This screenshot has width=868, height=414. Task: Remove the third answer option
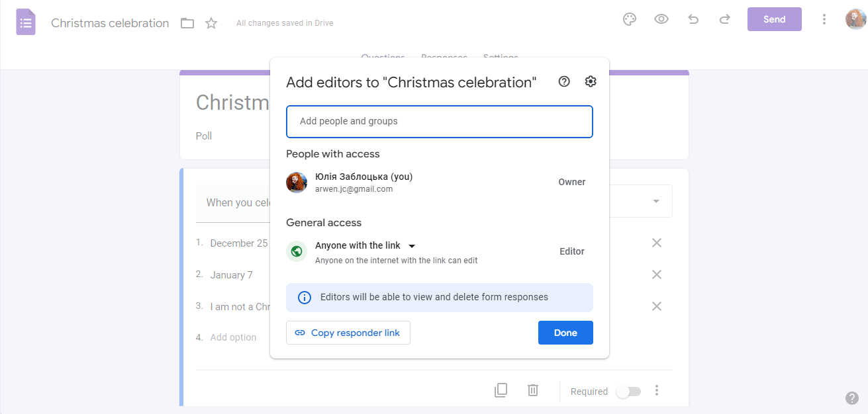click(x=657, y=306)
